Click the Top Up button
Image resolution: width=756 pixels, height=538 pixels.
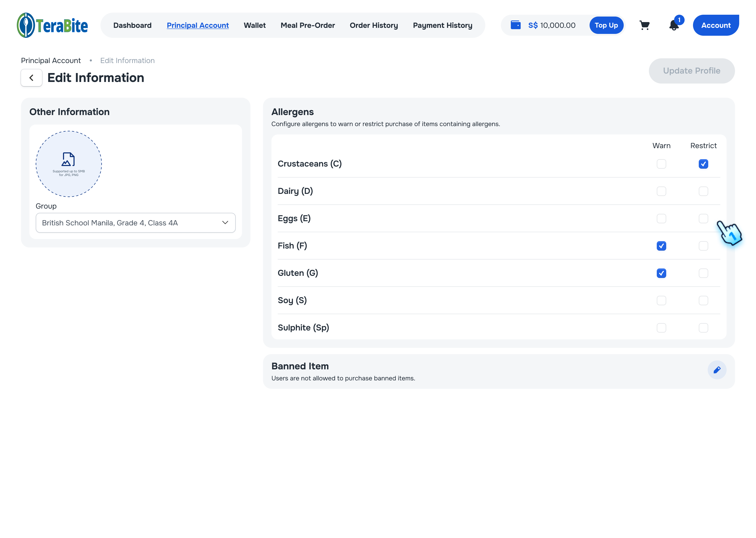[606, 25]
